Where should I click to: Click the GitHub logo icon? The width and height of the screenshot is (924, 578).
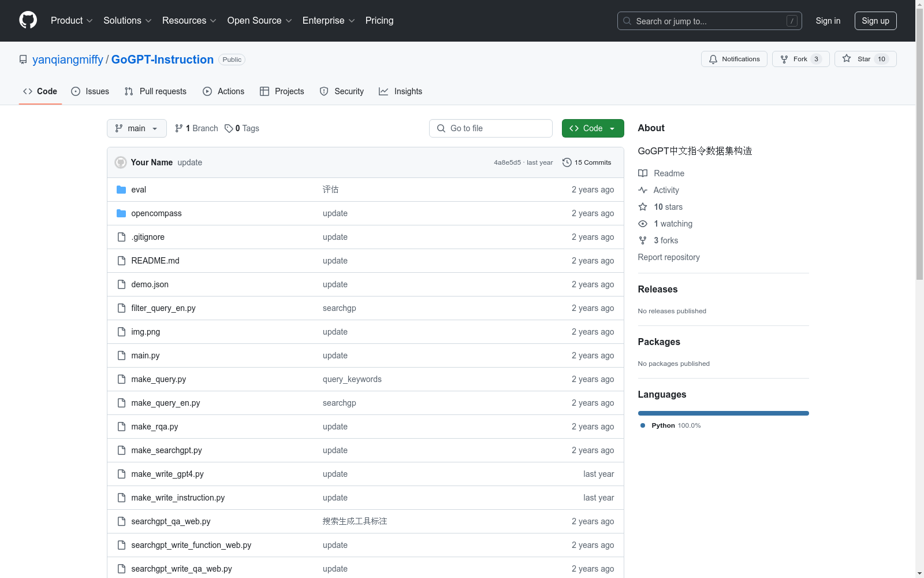tap(28, 20)
